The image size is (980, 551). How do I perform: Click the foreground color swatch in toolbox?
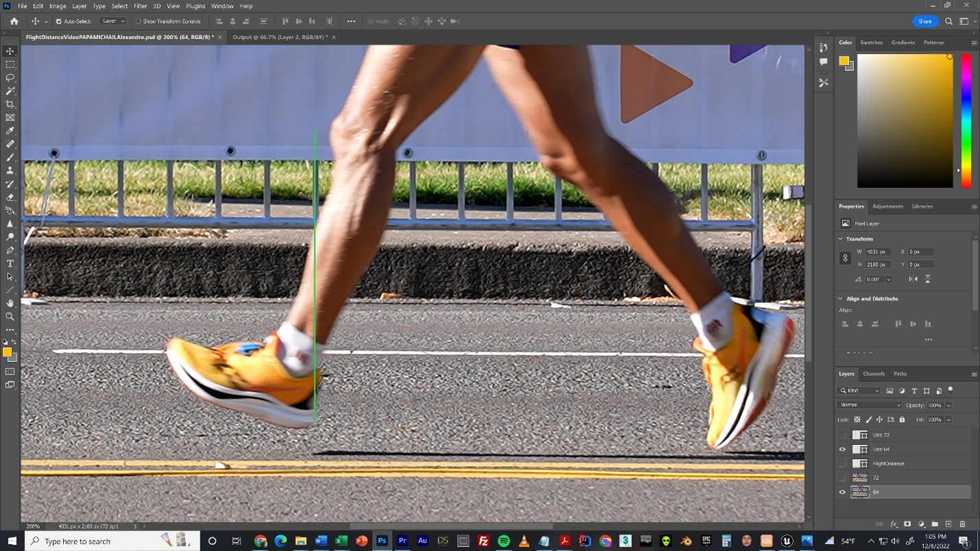(x=7, y=352)
